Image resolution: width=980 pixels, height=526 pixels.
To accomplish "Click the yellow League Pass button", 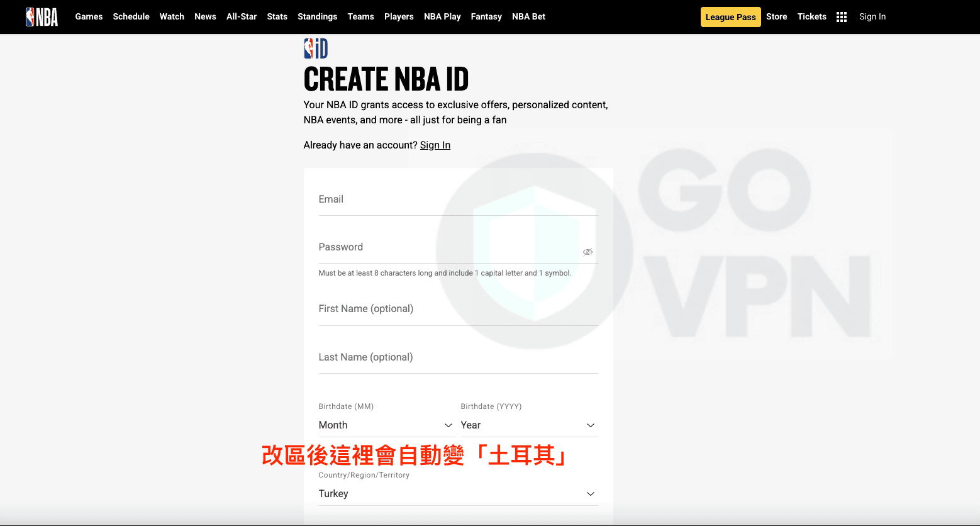I will point(731,17).
